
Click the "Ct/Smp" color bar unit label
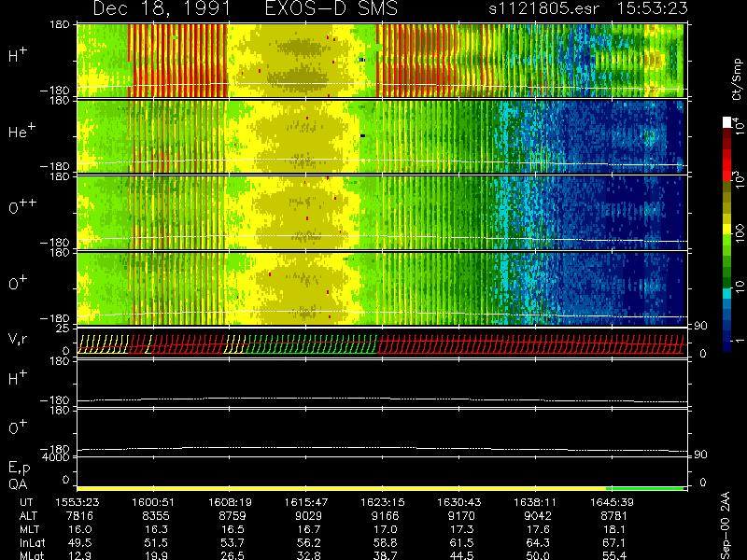click(x=737, y=79)
